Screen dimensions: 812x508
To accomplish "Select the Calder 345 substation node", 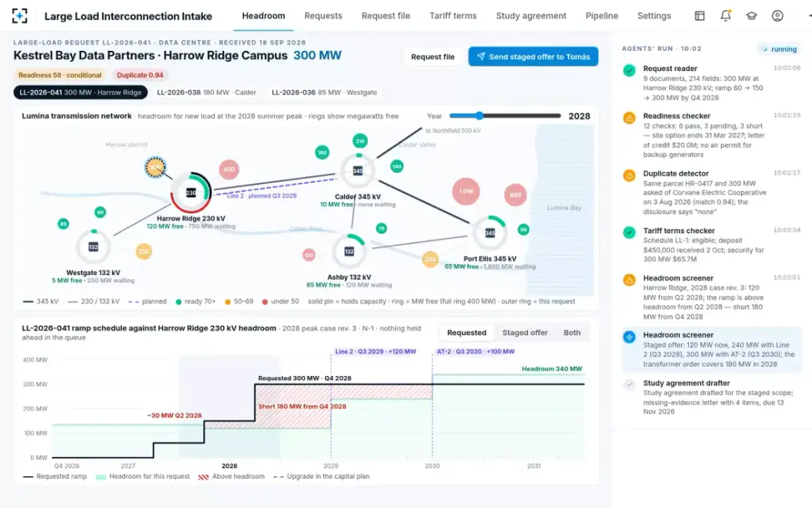I will pos(358,171).
